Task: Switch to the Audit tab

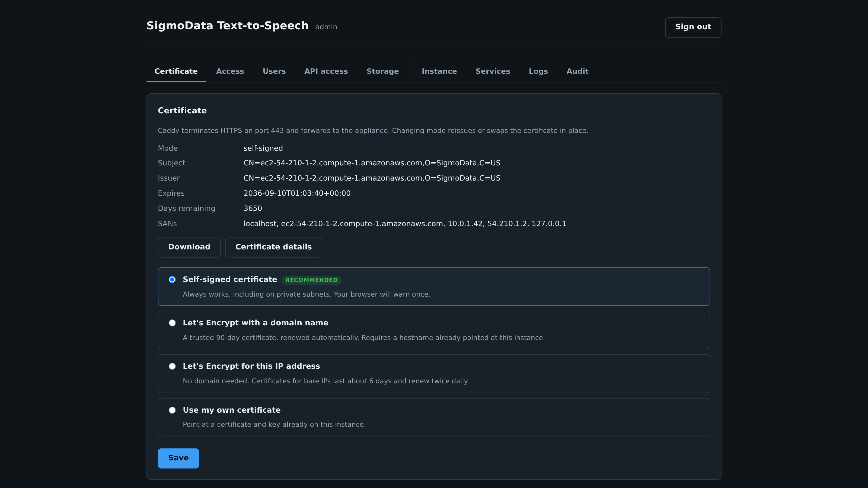Action: click(x=577, y=71)
